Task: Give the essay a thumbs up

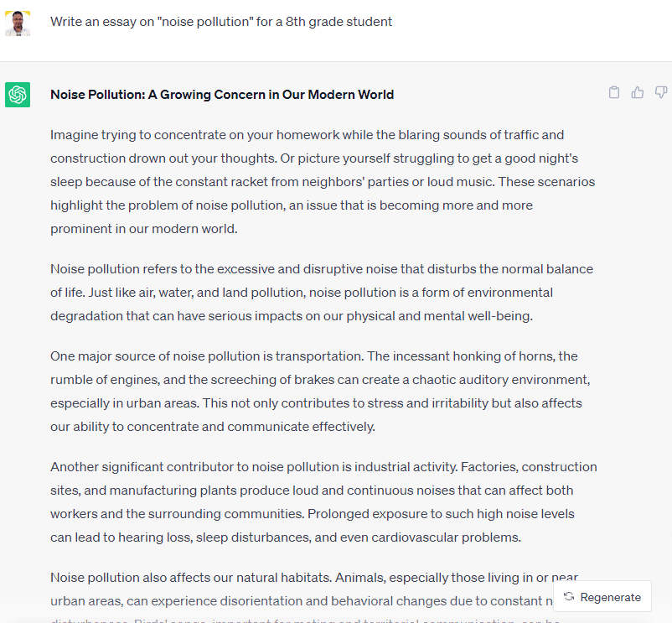Action: pyautogui.click(x=638, y=92)
